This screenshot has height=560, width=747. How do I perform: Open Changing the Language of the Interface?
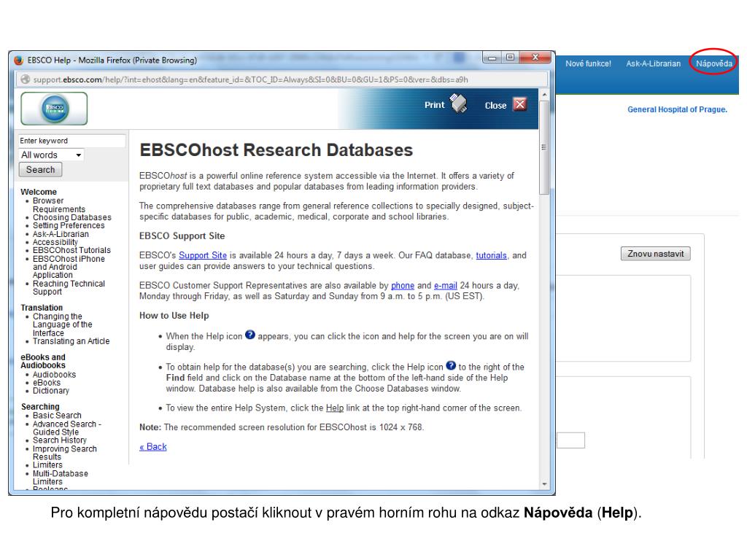coord(63,324)
